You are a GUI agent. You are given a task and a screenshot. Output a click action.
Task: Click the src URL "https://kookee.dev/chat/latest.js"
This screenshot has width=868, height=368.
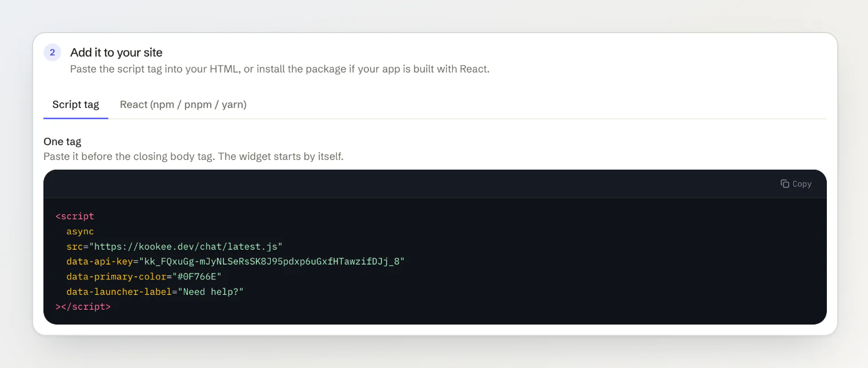(186, 247)
